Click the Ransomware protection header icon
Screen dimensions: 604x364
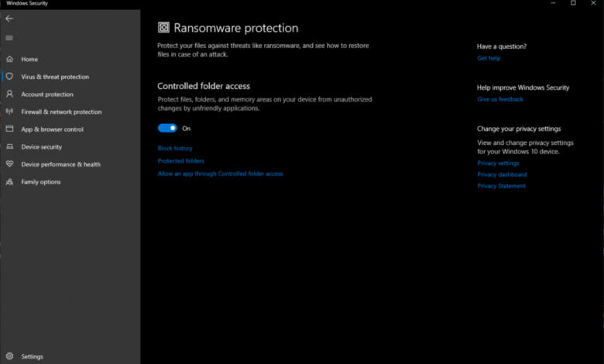[x=163, y=27]
